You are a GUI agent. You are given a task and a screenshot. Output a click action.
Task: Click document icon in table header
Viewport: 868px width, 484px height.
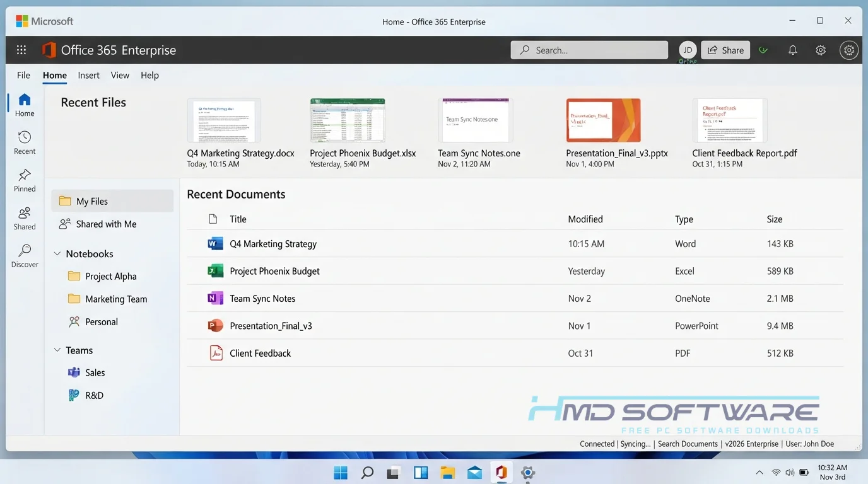pos(213,219)
